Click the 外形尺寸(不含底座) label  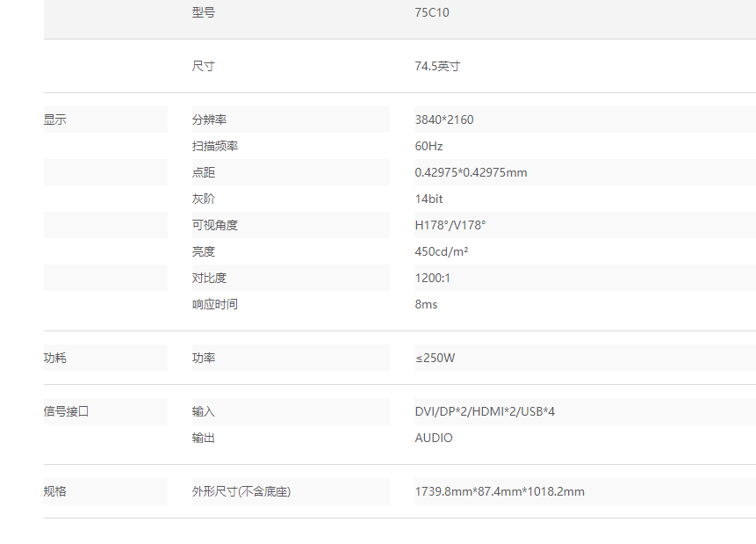pos(241,491)
